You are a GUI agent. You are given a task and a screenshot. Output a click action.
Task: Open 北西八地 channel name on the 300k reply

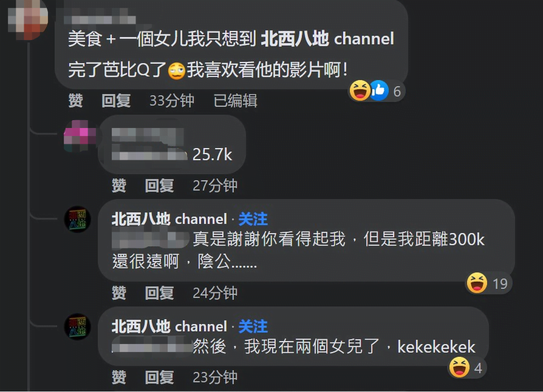pyautogui.click(x=169, y=219)
